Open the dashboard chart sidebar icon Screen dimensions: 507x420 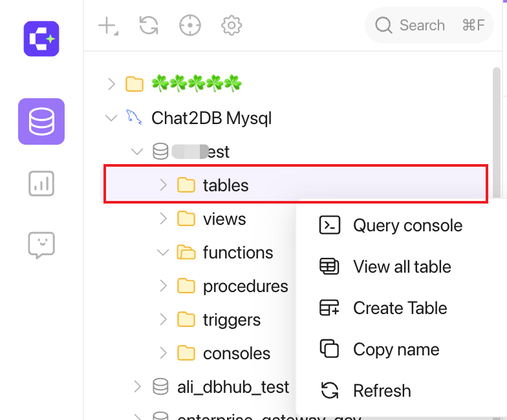(x=41, y=184)
